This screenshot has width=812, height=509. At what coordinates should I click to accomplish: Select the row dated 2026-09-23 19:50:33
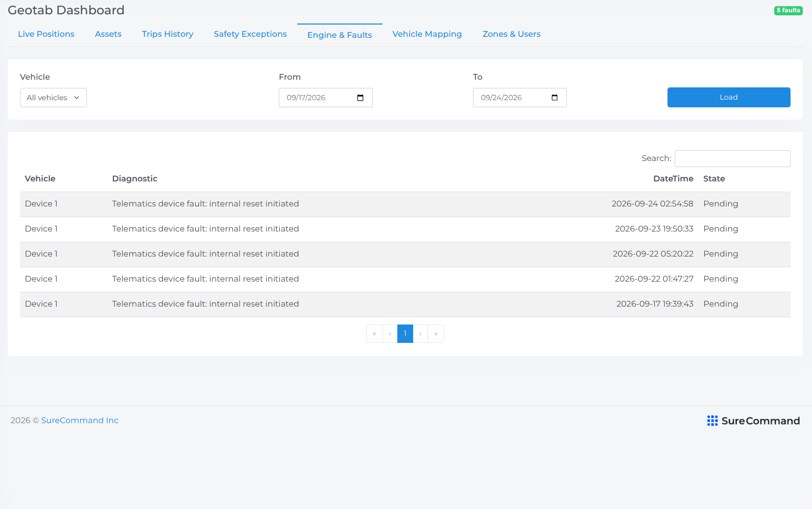click(x=405, y=229)
